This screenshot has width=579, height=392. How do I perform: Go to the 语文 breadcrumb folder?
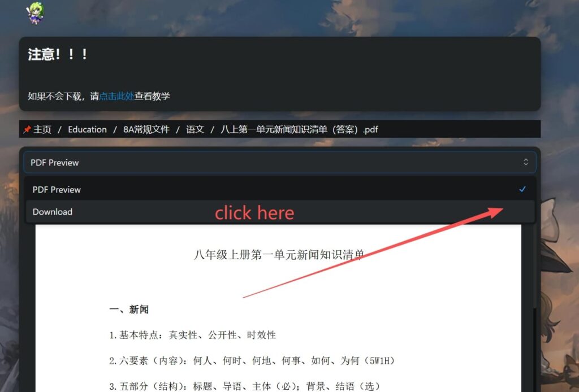point(195,129)
